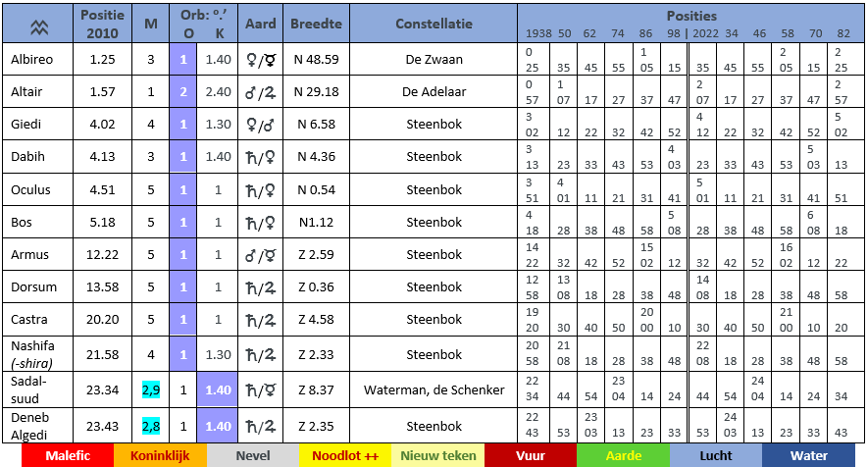Image resolution: width=868 pixels, height=467 pixels.
Task: Select the star name Altair
Action: coord(26,92)
